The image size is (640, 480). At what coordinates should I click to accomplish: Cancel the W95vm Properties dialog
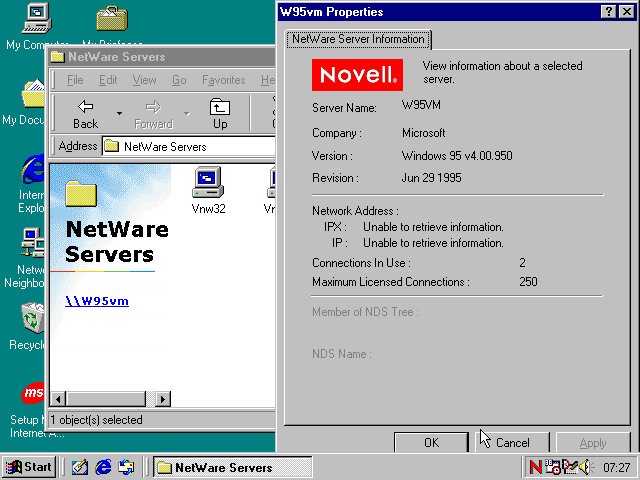[x=513, y=442]
